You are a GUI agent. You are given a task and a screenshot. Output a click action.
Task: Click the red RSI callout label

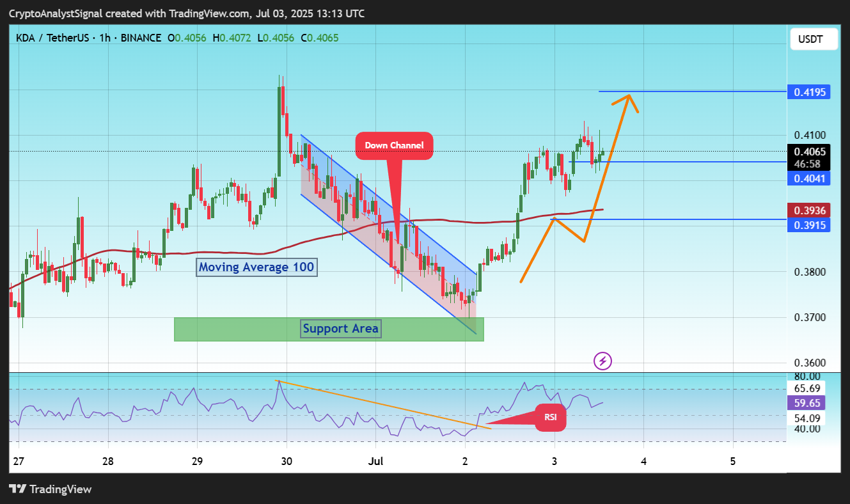click(550, 418)
